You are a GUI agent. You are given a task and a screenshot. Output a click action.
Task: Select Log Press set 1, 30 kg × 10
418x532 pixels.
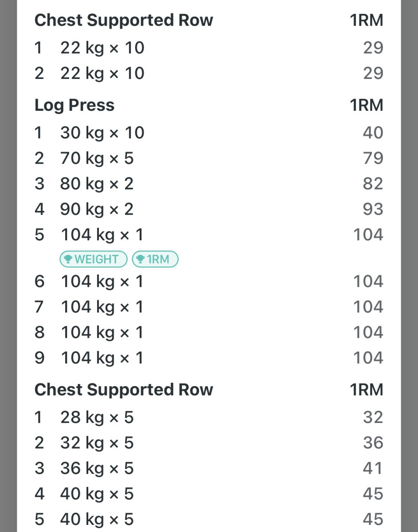pos(102,133)
